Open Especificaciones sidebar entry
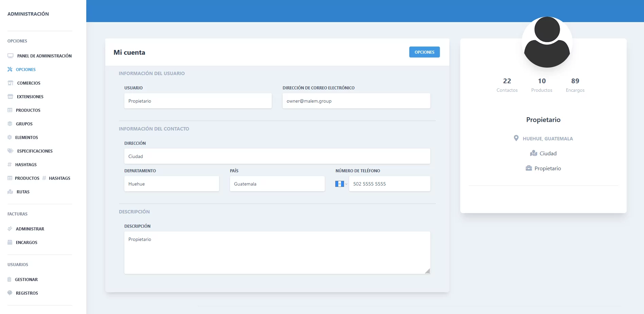 click(35, 151)
